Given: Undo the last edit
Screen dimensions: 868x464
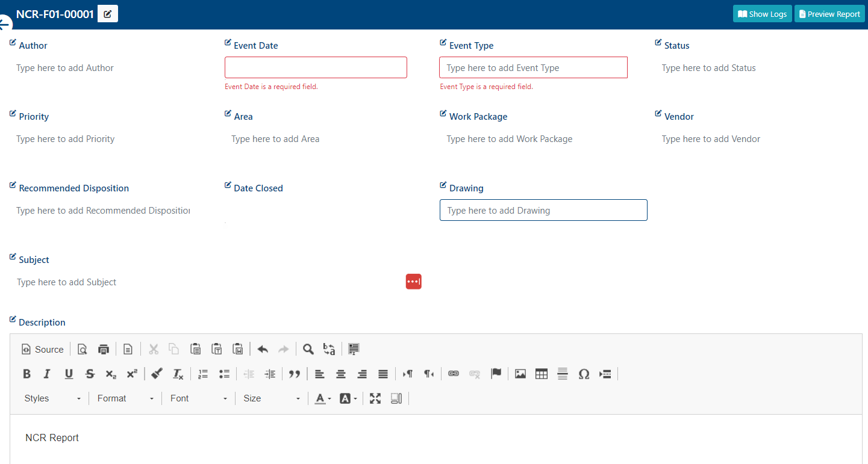Looking at the screenshot, I should click(263, 349).
